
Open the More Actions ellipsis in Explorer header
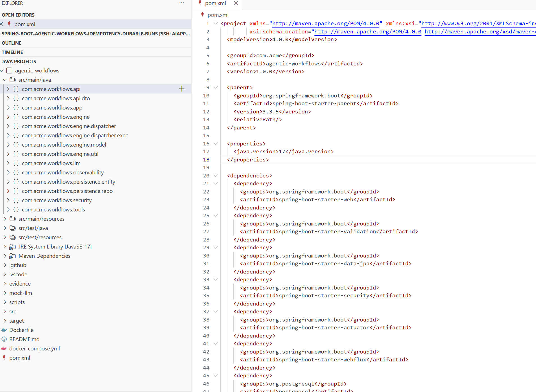(x=181, y=3)
